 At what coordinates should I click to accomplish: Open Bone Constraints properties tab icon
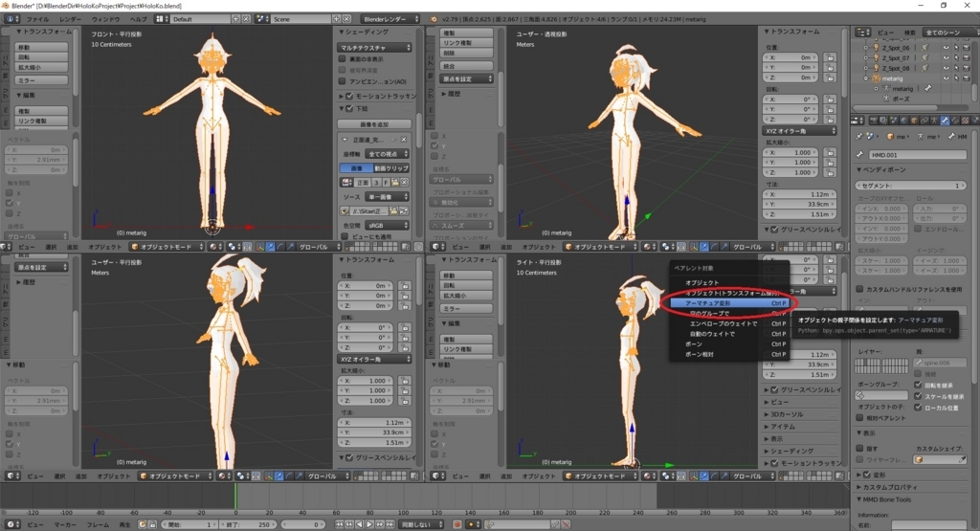tap(954, 121)
